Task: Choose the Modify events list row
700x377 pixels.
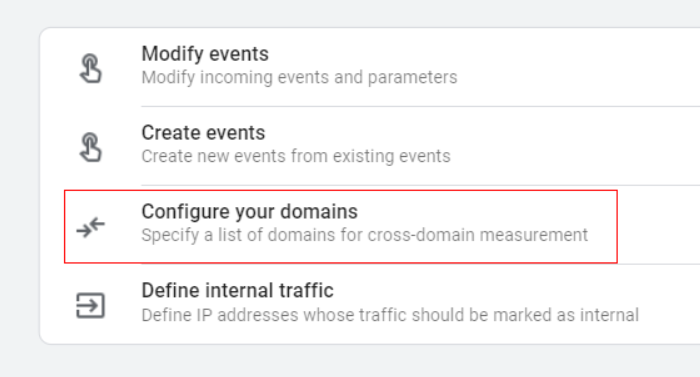Action: (370, 67)
